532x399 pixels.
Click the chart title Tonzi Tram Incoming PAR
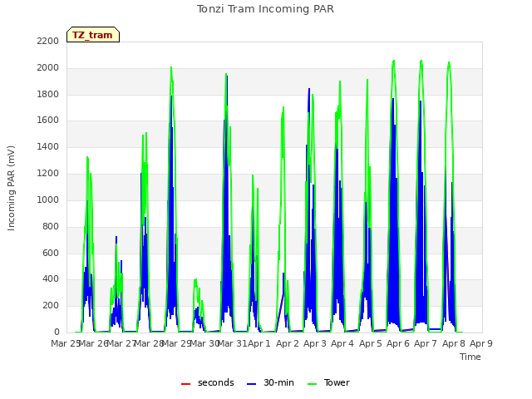(x=265, y=9)
